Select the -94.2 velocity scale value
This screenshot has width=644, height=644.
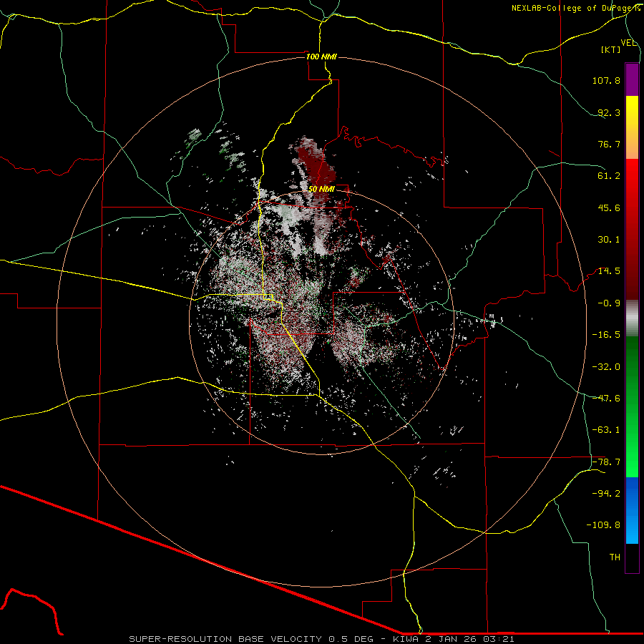[606, 493]
